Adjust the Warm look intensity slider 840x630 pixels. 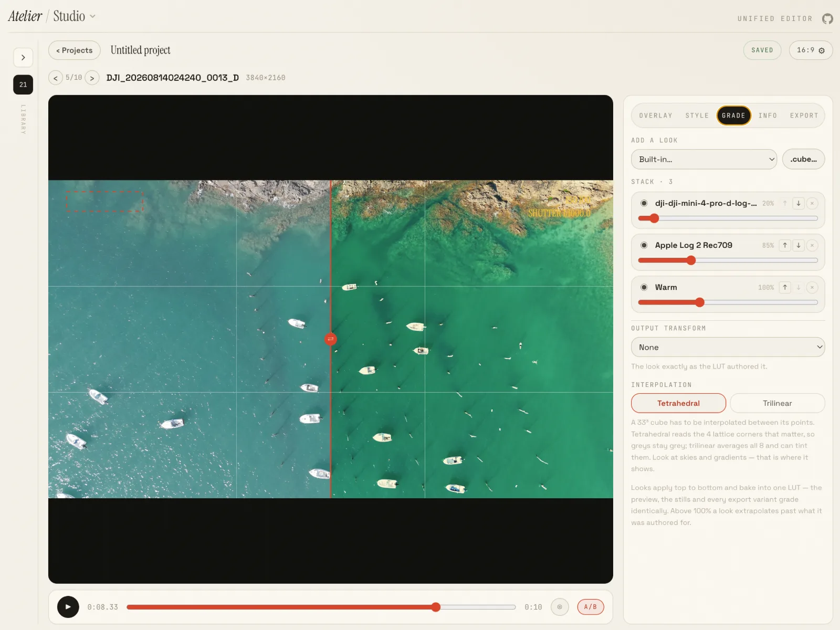(x=728, y=302)
